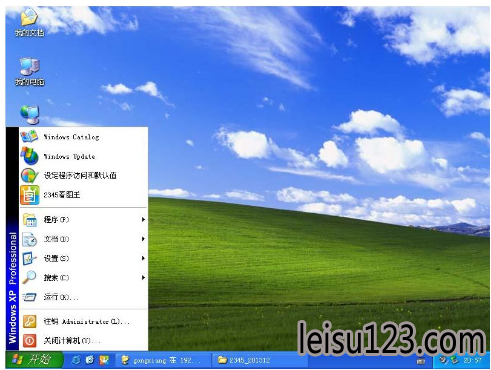Click the 2345看图王 picture viewer icon
This screenshot has height=370, width=491.
(x=29, y=195)
